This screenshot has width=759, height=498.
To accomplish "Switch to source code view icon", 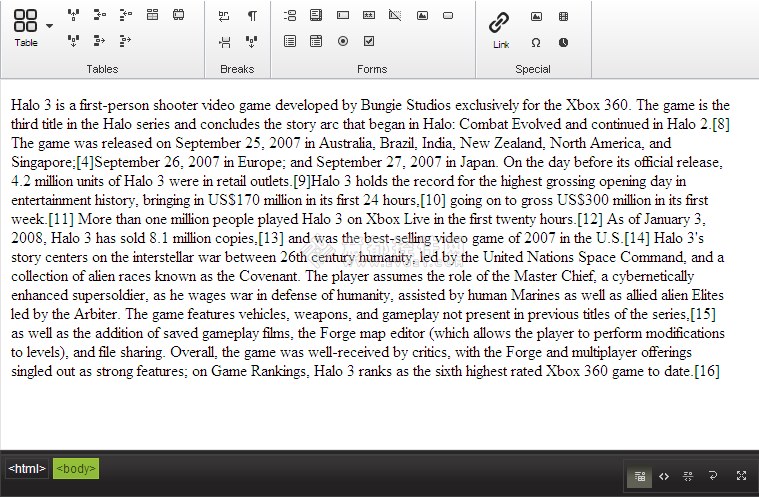I will pos(664,476).
